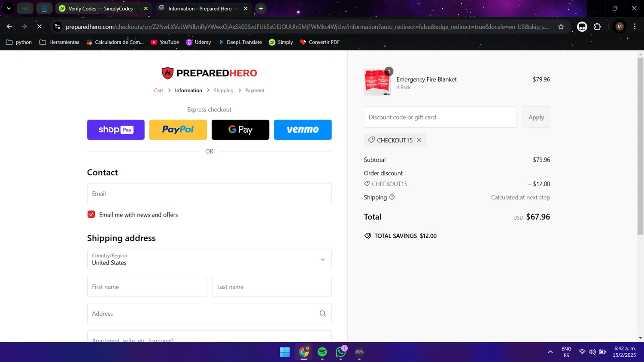Open the DeepL Translate bookmark

[x=240, y=42]
